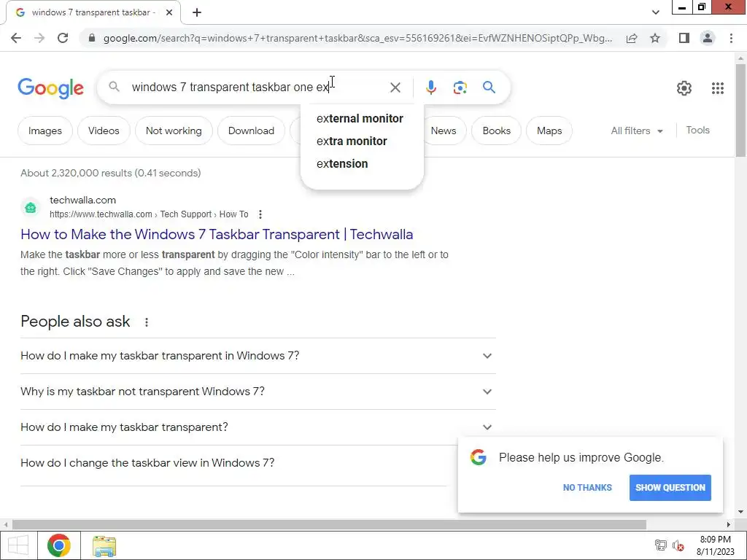
Task: Click the techwalla.com site name
Action: [83, 200]
